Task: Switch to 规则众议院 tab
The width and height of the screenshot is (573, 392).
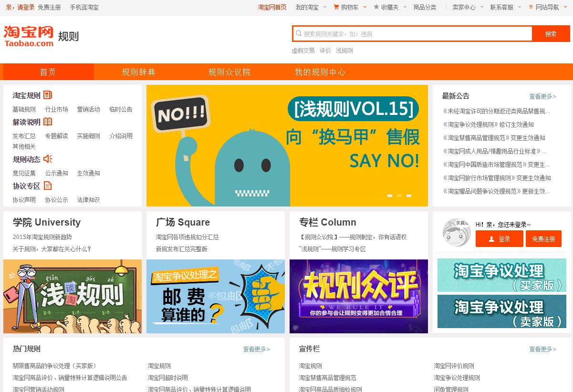Action: (229, 72)
